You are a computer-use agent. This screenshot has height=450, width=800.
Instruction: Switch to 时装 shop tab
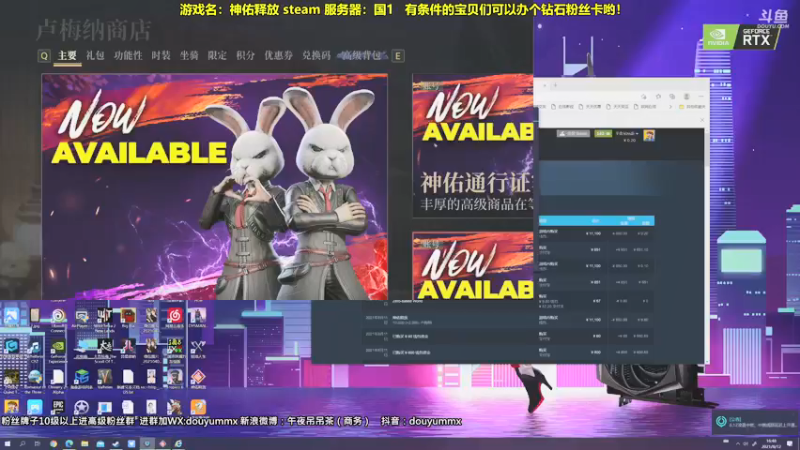[161, 56]
